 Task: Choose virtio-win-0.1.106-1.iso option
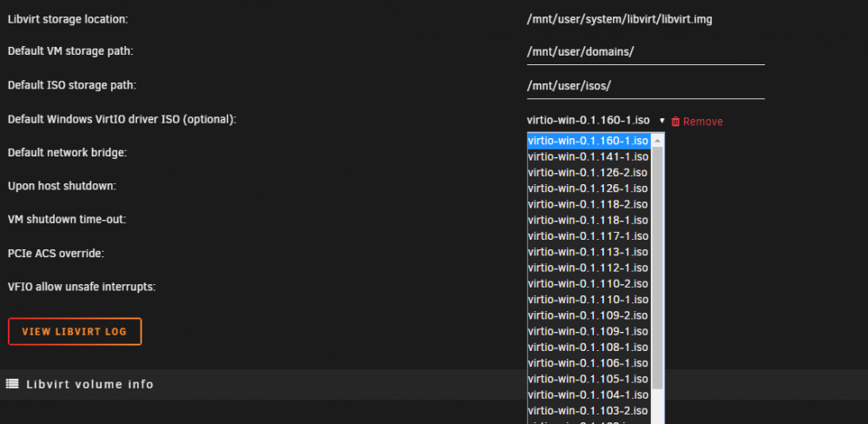[588, 363]
